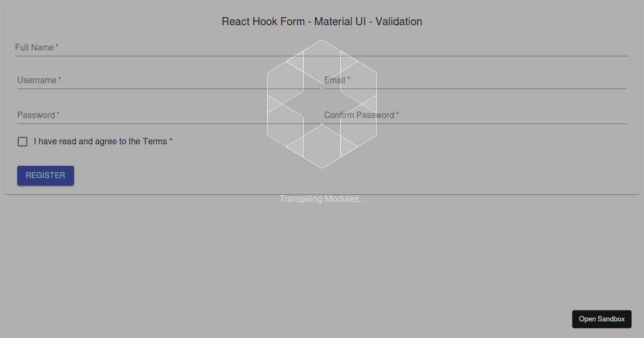This screenshot has height=338, width=644.
Task: Click the form title heading
Action: pos(321,21)
